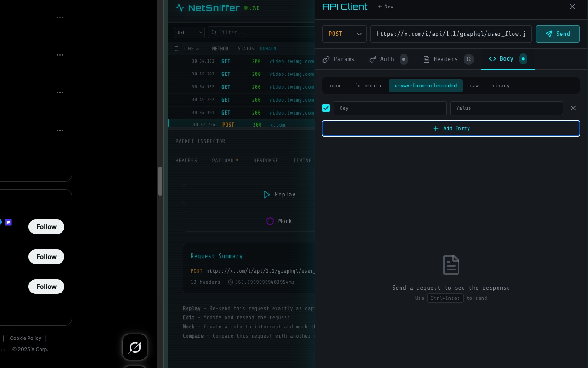This screenshot has width=588, height=368.
Task: Click the Headers count badge 12
Action: tap(469, 59)
